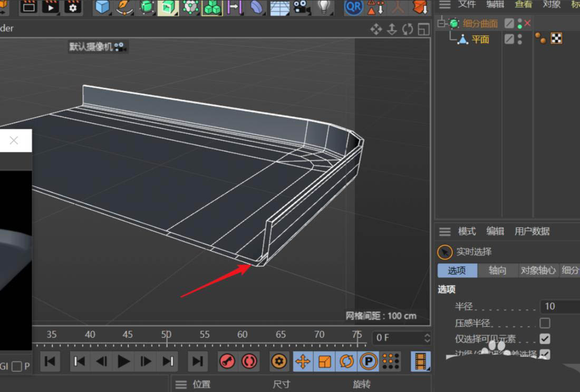Toggle the active viewport layout icon
The image size is (580, 392).
click(423, 29)
